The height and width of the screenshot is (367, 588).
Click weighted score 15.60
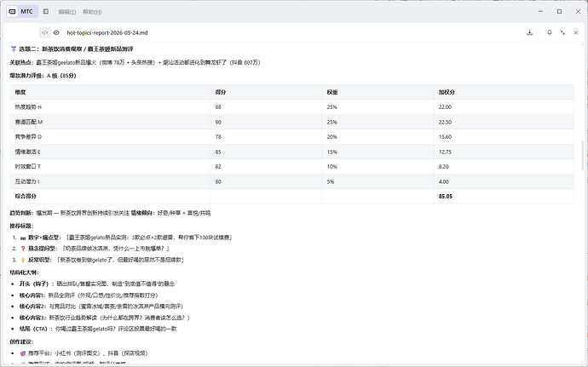[445, 137]
